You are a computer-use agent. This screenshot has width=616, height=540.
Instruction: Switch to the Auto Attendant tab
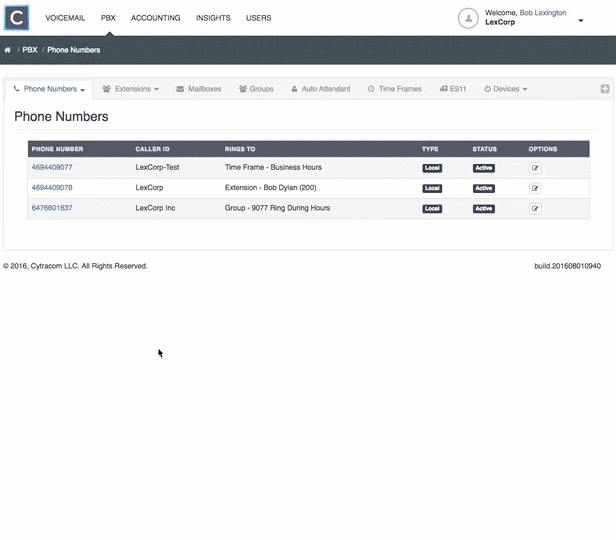[x=321, y=89]
